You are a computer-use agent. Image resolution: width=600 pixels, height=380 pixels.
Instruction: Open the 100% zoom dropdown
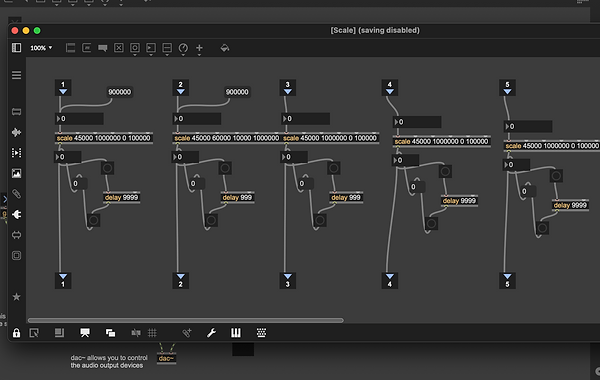tap(41, 48)
